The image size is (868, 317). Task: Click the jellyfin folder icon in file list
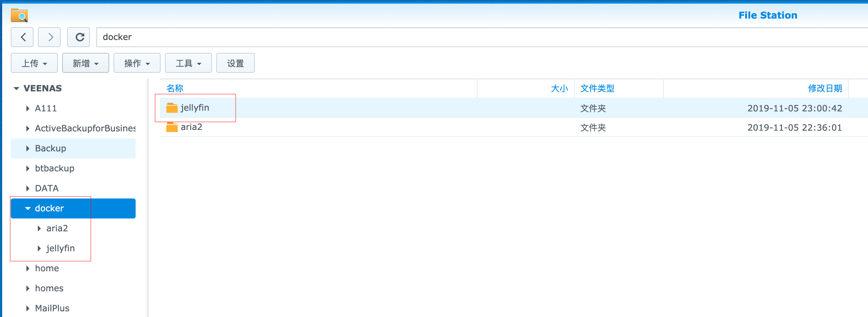pos(172,108)
